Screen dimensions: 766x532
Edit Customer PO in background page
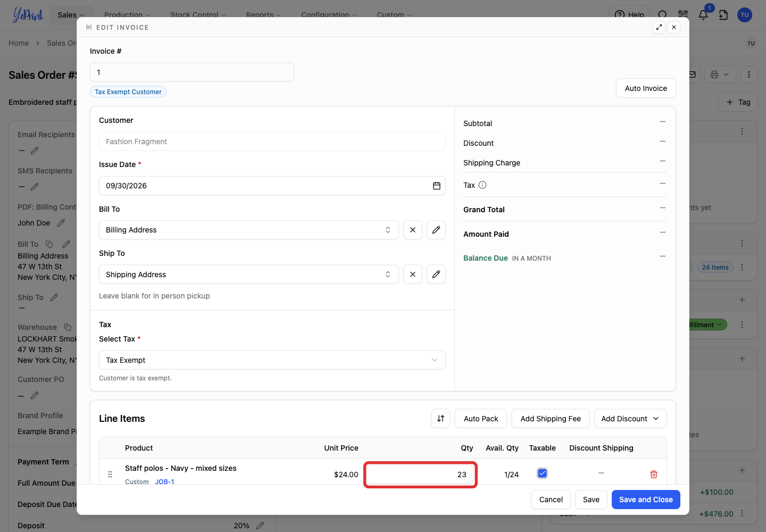tap(35, 395)
